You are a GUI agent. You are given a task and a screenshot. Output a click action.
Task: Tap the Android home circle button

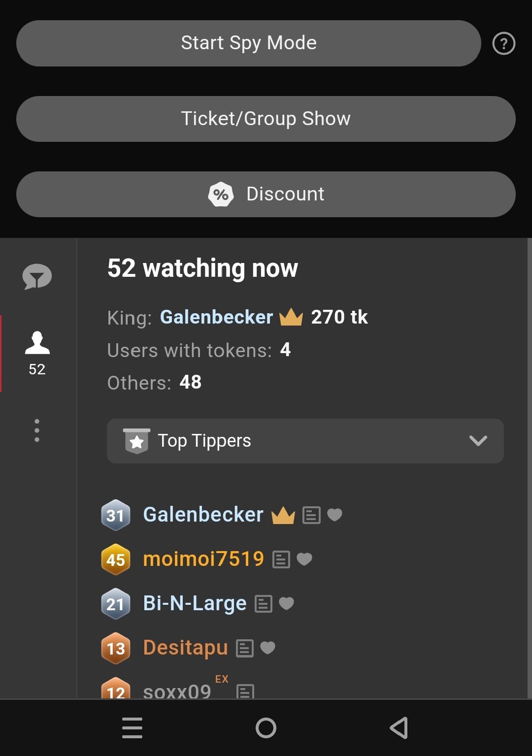pyautogui.click(x=266, y=727)
